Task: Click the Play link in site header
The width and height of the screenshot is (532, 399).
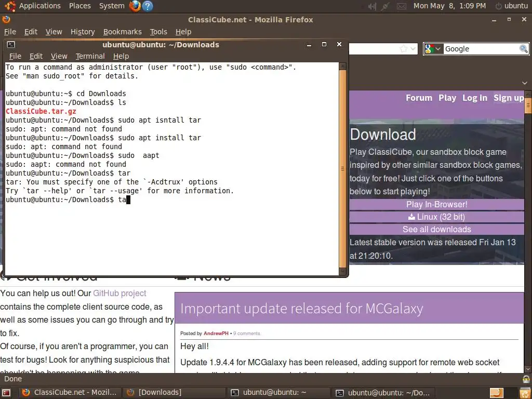Action: click(447, 98)
